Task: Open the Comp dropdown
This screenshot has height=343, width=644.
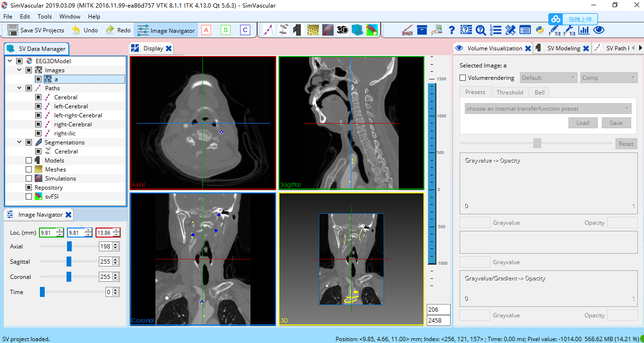Action: pos(608,78)
